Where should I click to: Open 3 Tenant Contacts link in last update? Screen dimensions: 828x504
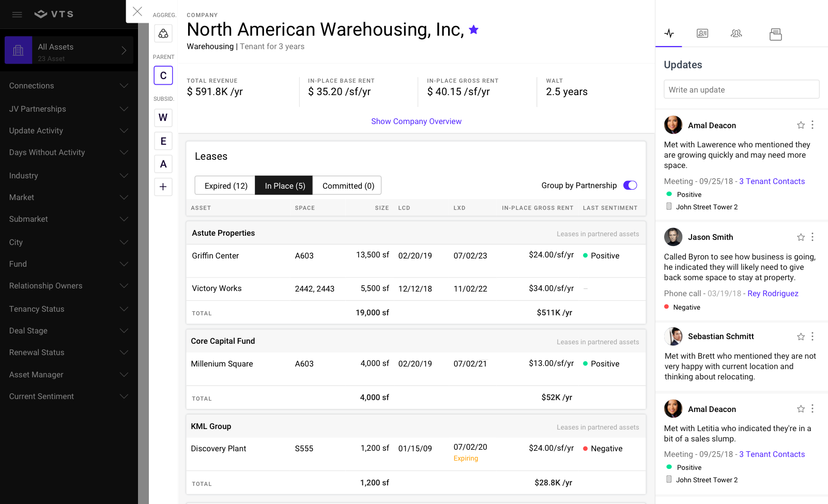tap(772, 454)
